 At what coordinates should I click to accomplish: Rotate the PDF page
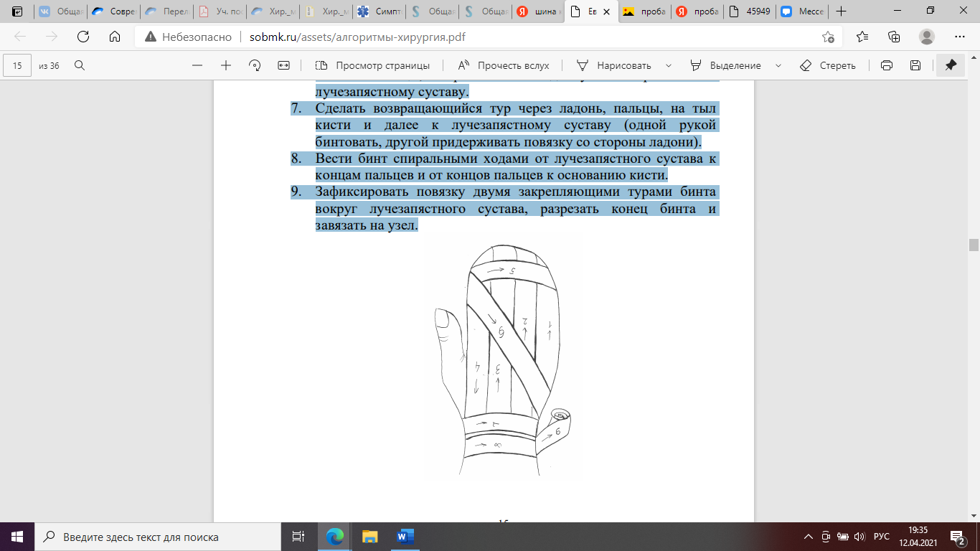pos(255,65)
